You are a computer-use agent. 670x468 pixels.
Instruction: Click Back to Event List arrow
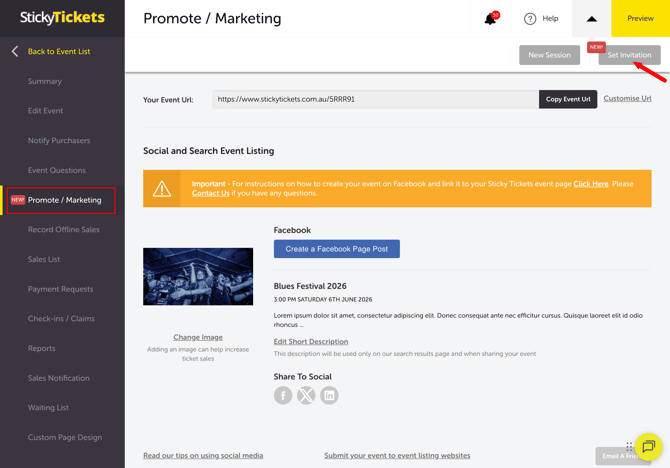pos(15,51)
